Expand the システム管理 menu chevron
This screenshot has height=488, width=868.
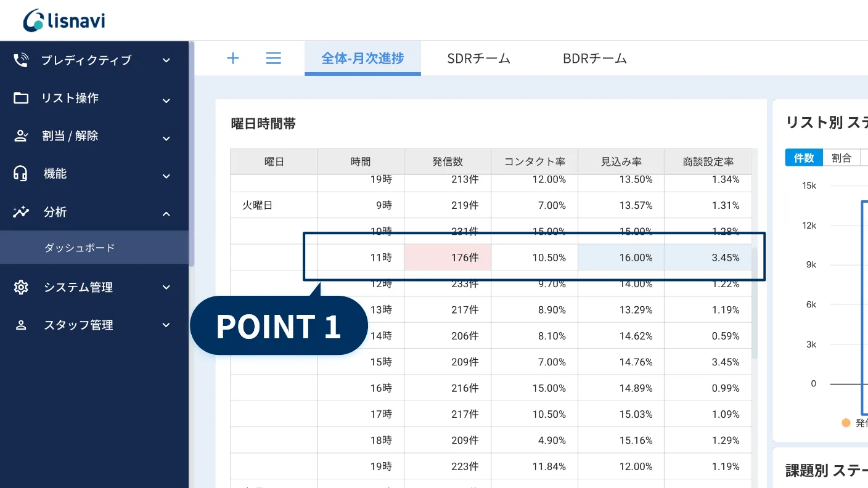[x=166, y=287]
